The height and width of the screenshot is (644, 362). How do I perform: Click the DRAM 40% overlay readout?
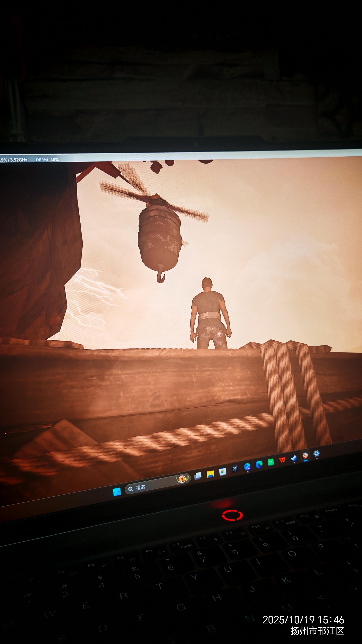pyautogui.click(x=47, y=159)
